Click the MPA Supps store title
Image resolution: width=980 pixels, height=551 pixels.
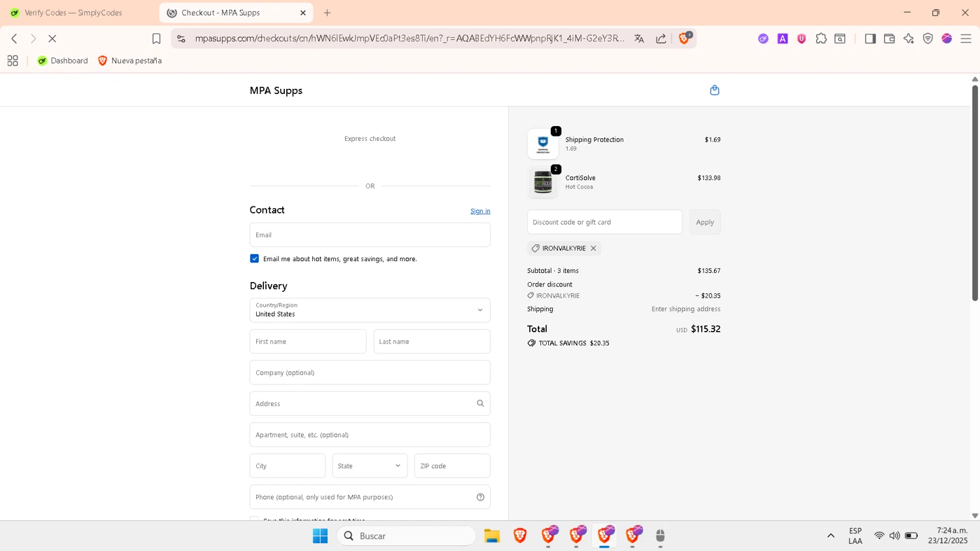[276, 91]
